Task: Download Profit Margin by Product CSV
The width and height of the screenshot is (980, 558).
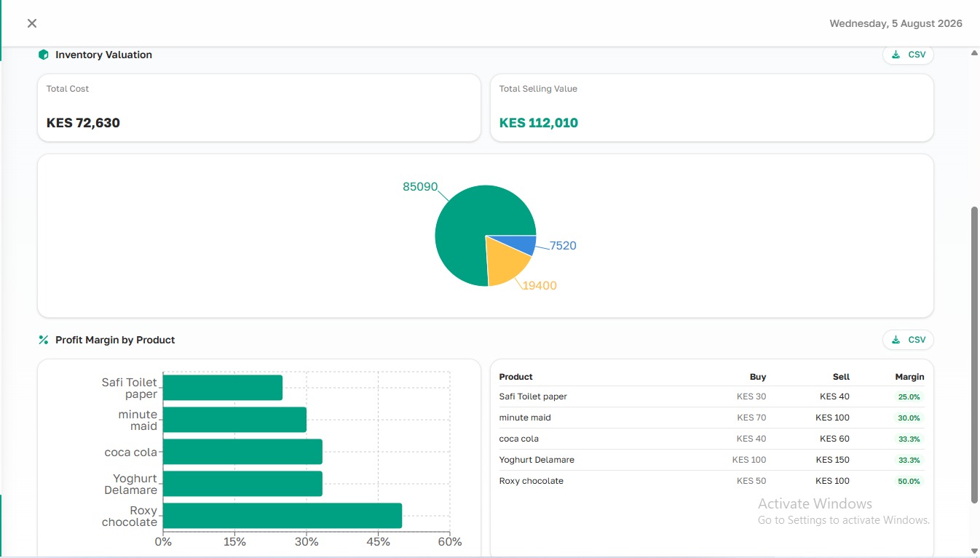Action: (x=908, y=340)
